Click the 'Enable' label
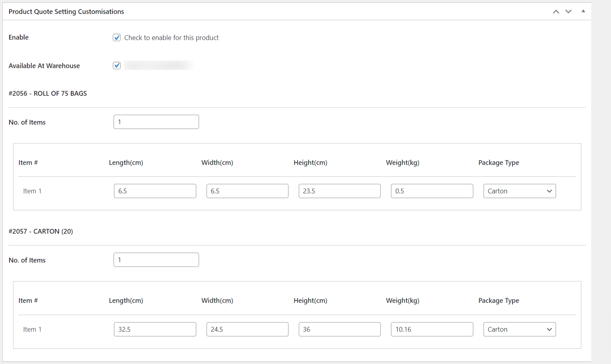This screenshot has height=364, width=611. tap(19, 37)
